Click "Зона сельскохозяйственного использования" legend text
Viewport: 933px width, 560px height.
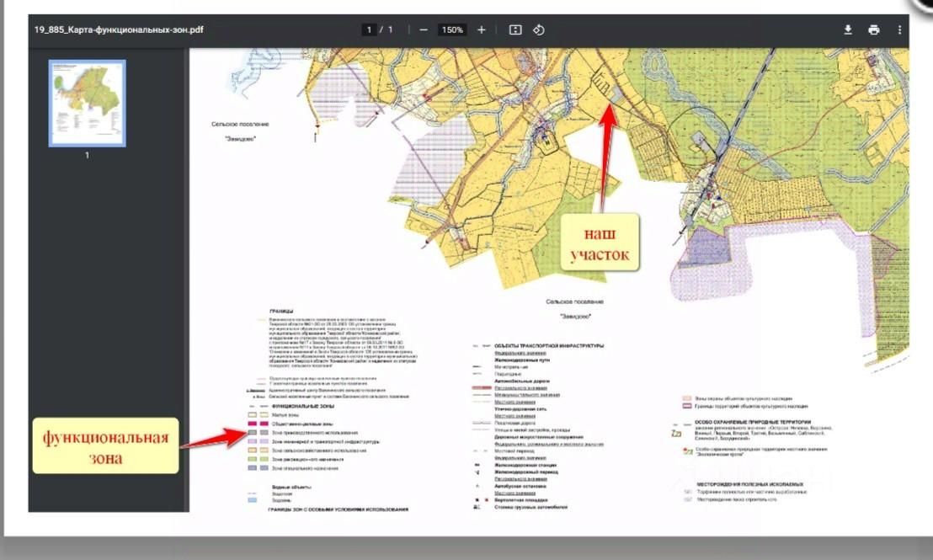(x=319, y=451)
